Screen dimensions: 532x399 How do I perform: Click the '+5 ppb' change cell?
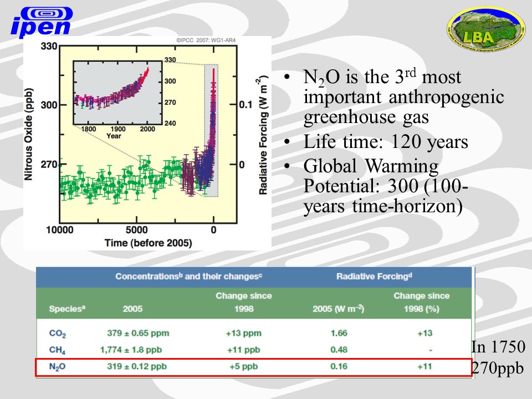point(244,366)
